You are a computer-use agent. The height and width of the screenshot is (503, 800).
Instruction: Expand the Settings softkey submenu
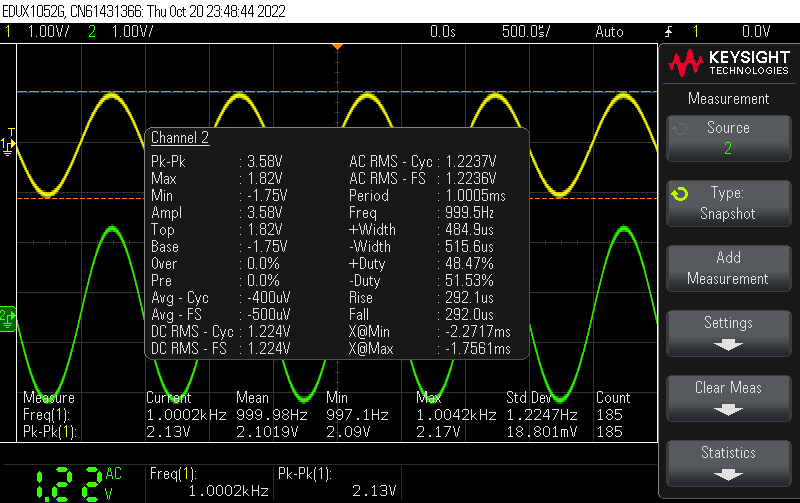tap(728, 333)
